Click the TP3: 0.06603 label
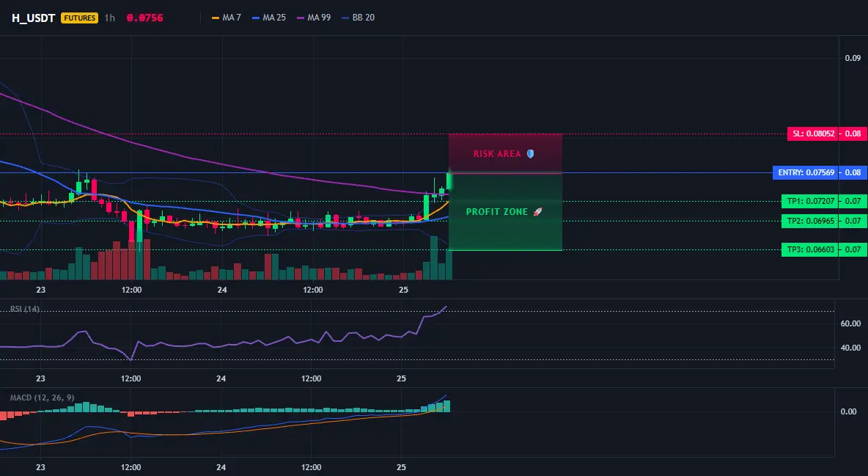The height and width of the screenshot is (476, 868). coord(810,249)
